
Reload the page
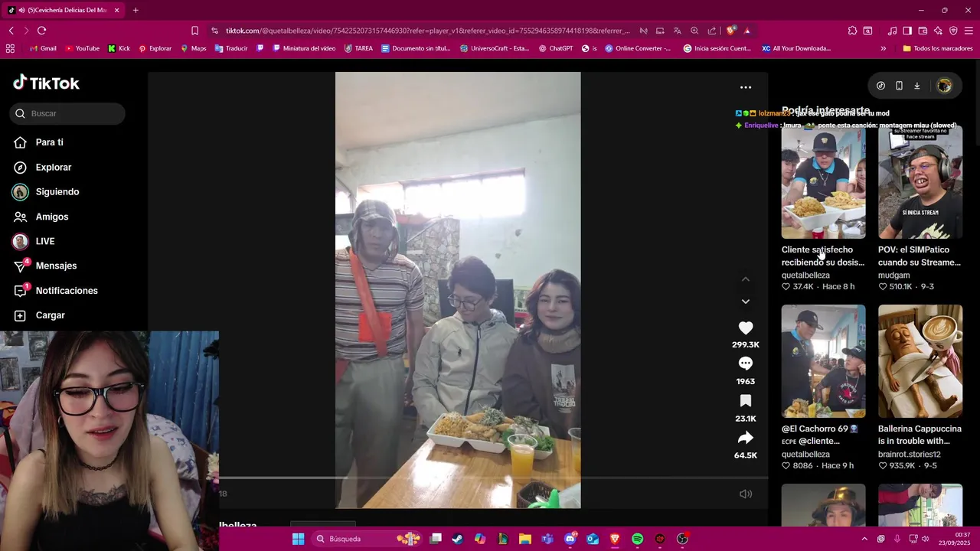click(x=41, y=31)
